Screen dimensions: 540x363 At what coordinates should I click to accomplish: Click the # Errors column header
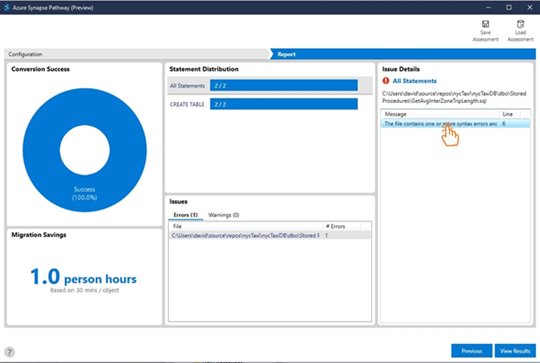(x=342, y=226)
